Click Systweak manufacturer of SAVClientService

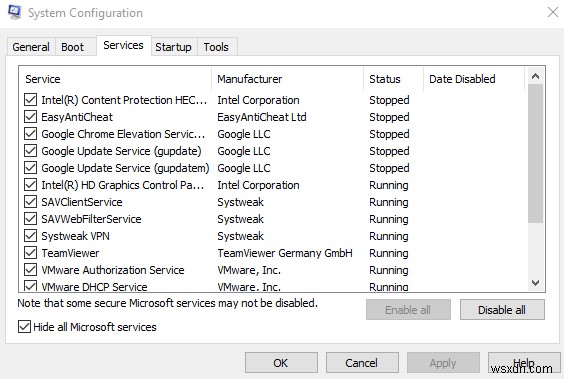241,202
